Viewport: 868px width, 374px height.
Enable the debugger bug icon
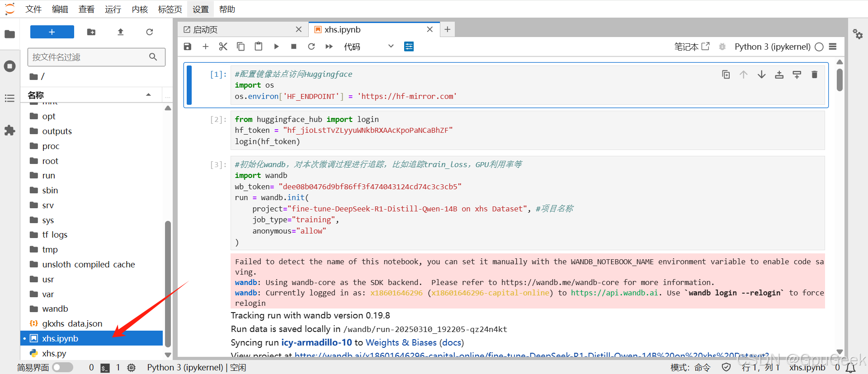[x=722, y=47]
